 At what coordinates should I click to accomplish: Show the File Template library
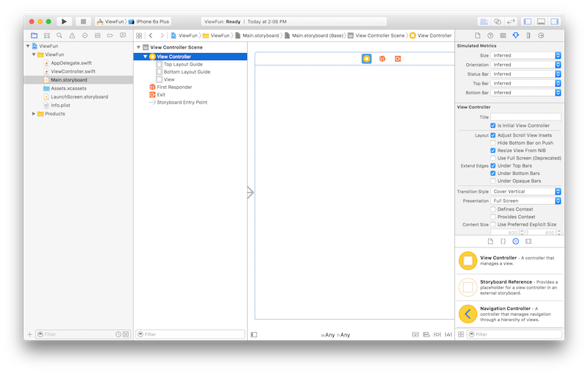click(x=490, y=242)
